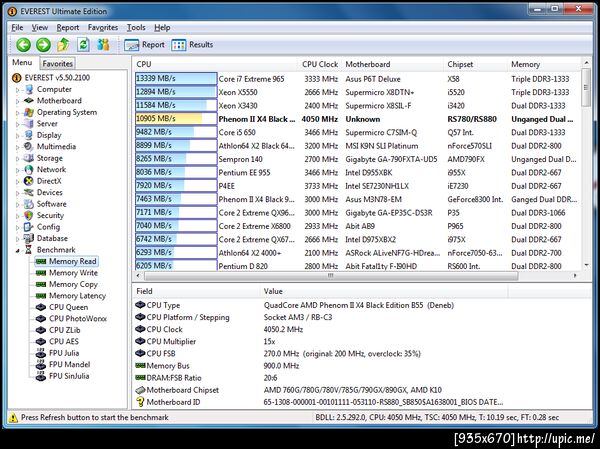Select CPU ZLib benchmark
Viewport: 600px width, 449px height.
(x=64, y=330)
